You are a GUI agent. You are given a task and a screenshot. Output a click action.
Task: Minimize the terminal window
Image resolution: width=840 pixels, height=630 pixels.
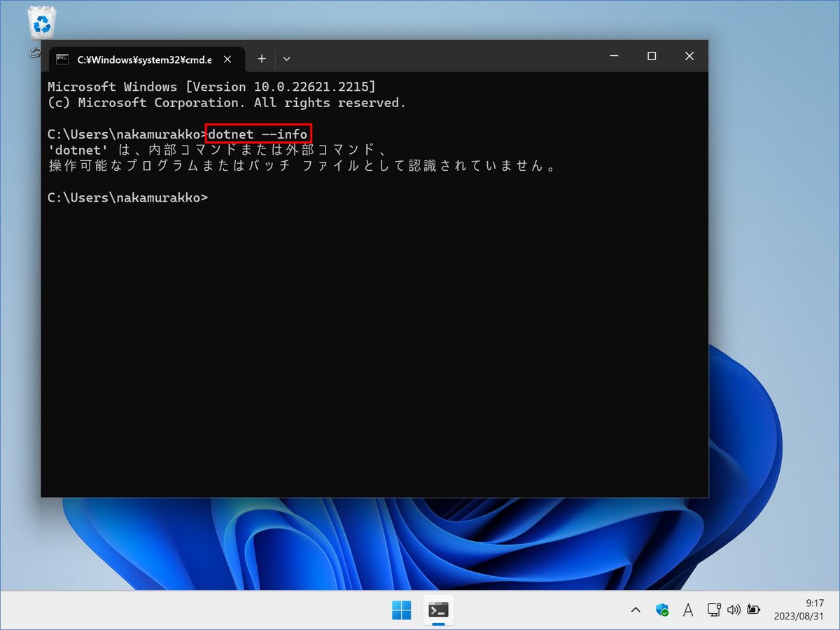click(614, 56)
